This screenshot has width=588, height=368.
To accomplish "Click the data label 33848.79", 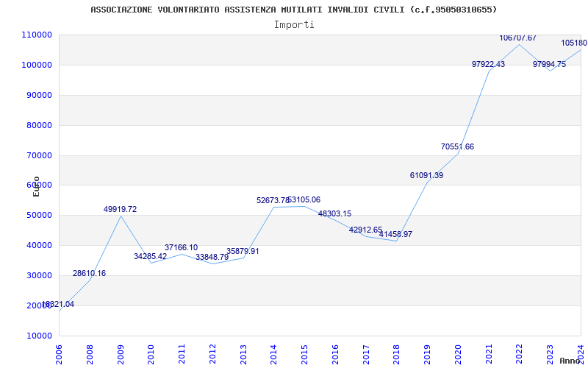I will (212, 257).
